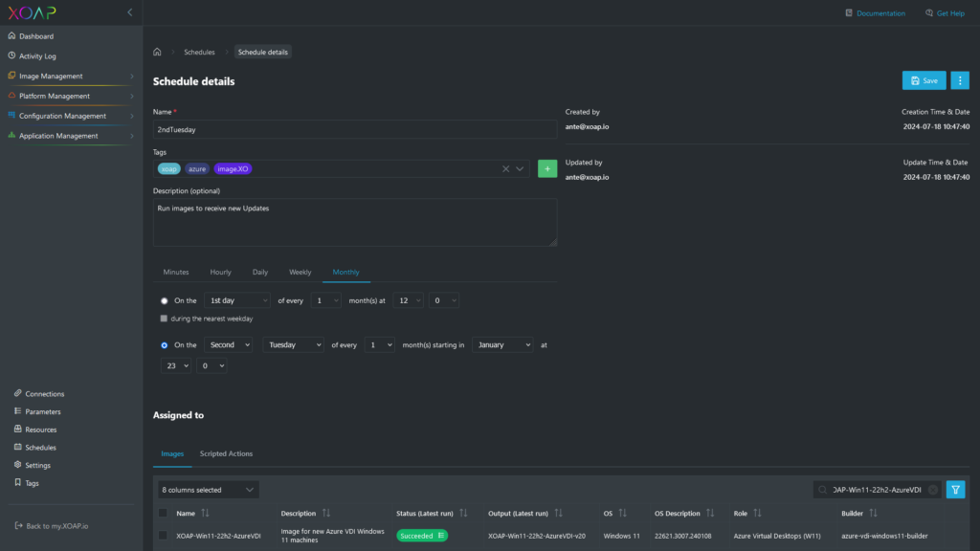Click the Schedule details breadcrumb
This screenshot has height=551, width=980.
262,53
